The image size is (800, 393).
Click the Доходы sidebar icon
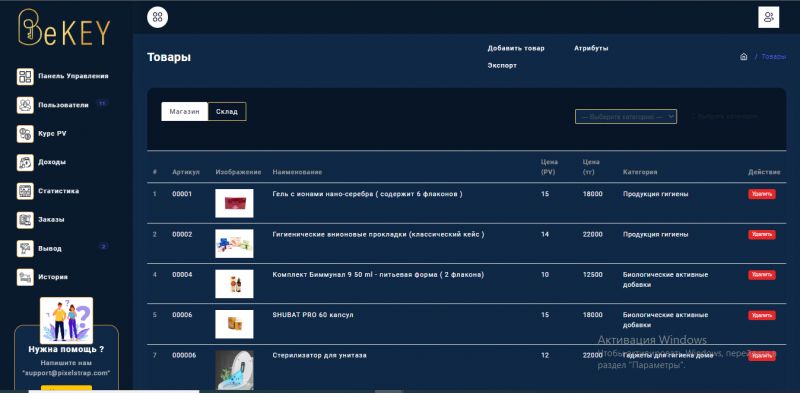[25, 162]
